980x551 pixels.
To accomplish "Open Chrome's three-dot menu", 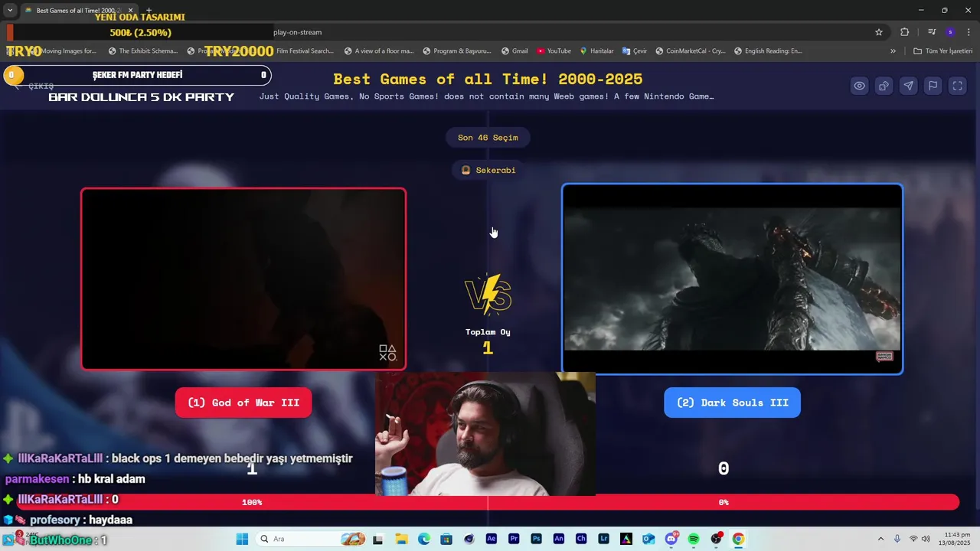I will tap(969, 32).
